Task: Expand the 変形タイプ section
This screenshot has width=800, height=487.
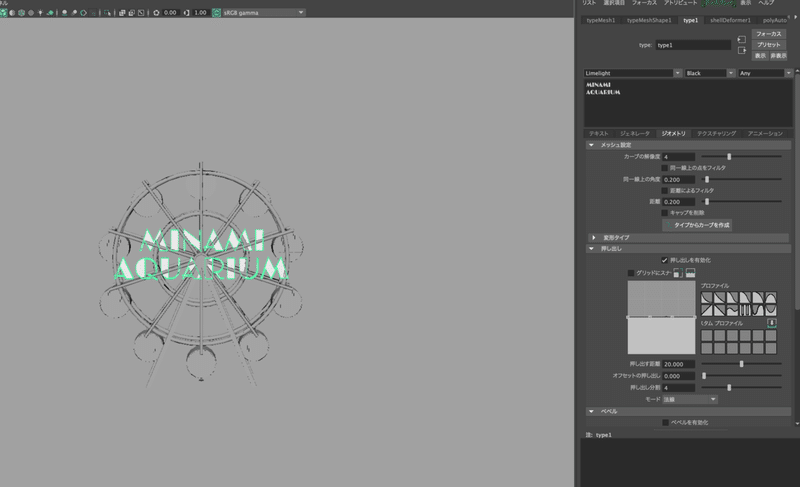Action: [x=593, y=238]
